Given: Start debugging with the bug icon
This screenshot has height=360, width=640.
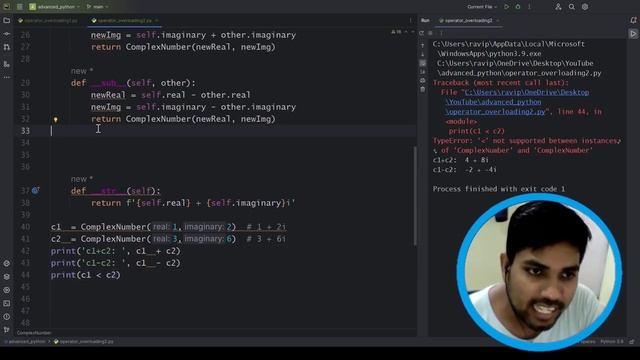Looking at the screenshot, I should 518,7.
